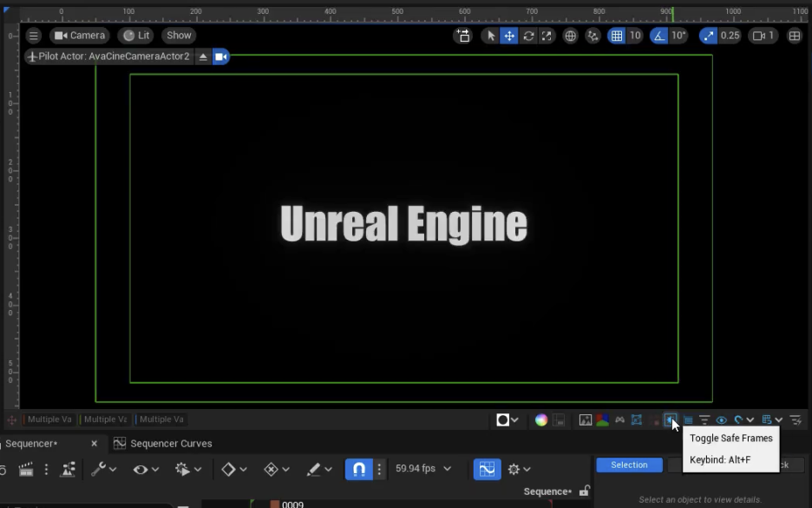This screenshot has height=508, width=812.
Task: Click the quick add to scene icon
Action: [x=463, y=36]
